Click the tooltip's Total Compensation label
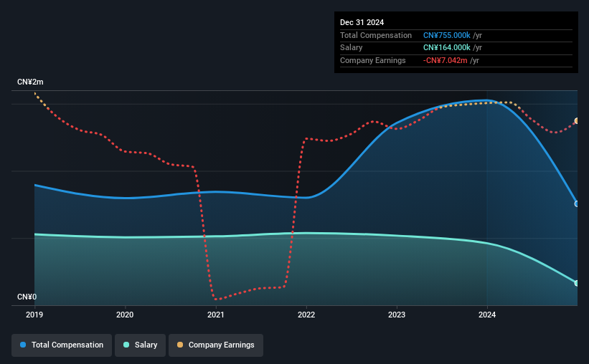Image resolution: width=589 pixels, height=364 pixels. coord(376,35)
